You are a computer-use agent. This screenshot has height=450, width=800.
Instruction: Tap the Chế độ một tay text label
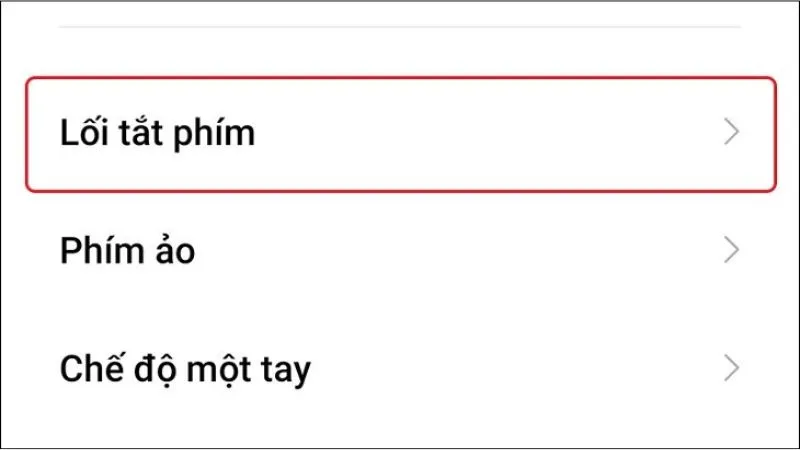pyautogui.click(x=185, y=369)
